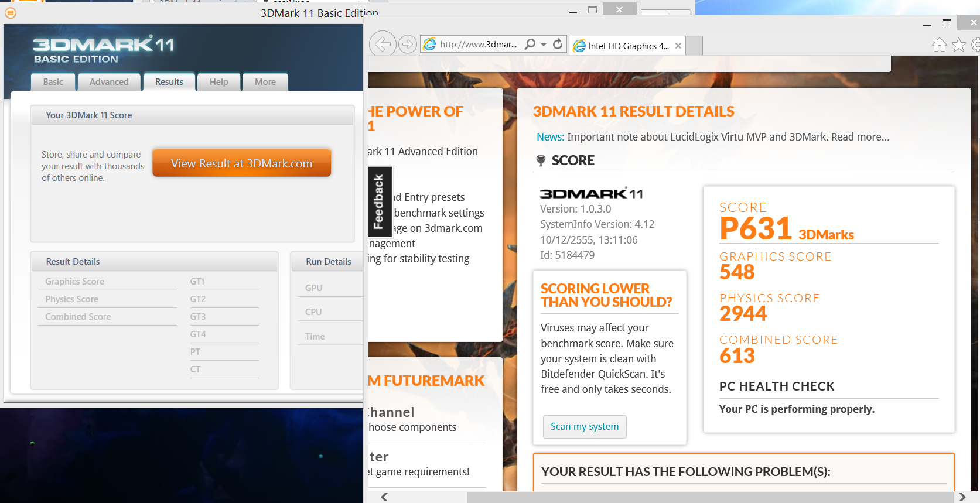980x503 pixels.
Task: Click the GT4 row in Result Details
Action: (x=224, y=334)
